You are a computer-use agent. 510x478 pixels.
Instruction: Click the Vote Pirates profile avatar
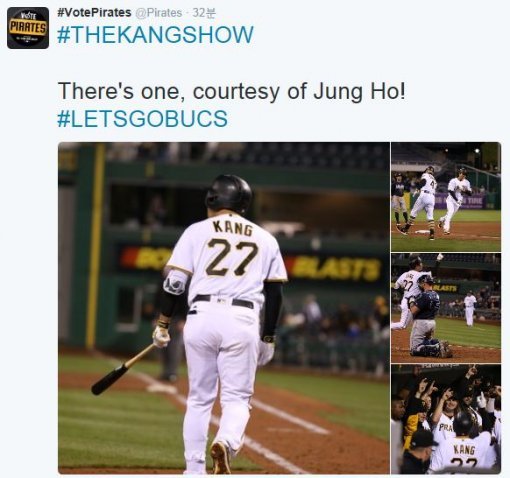(x=28, y=28)
